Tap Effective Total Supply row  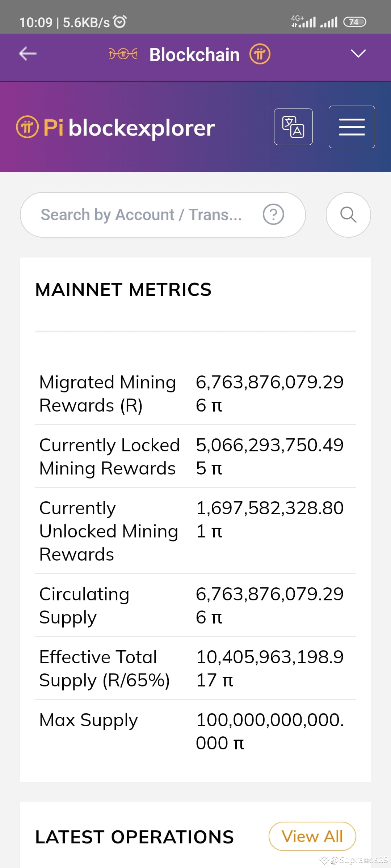coord(195,668)
